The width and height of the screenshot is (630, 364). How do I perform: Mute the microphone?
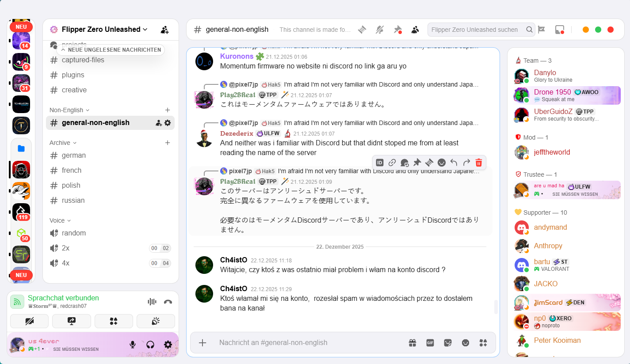coord(132,345)
